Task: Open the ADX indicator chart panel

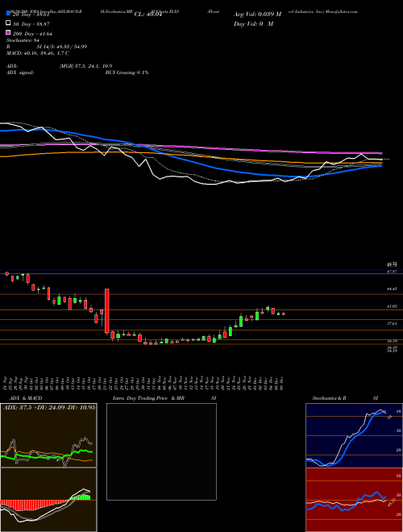Action: tap(48, 435)
